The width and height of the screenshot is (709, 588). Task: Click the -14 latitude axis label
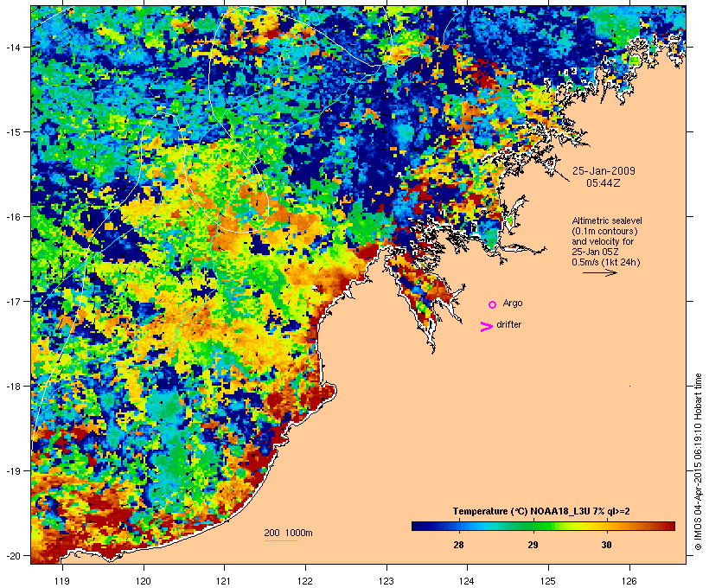[12, 47]
